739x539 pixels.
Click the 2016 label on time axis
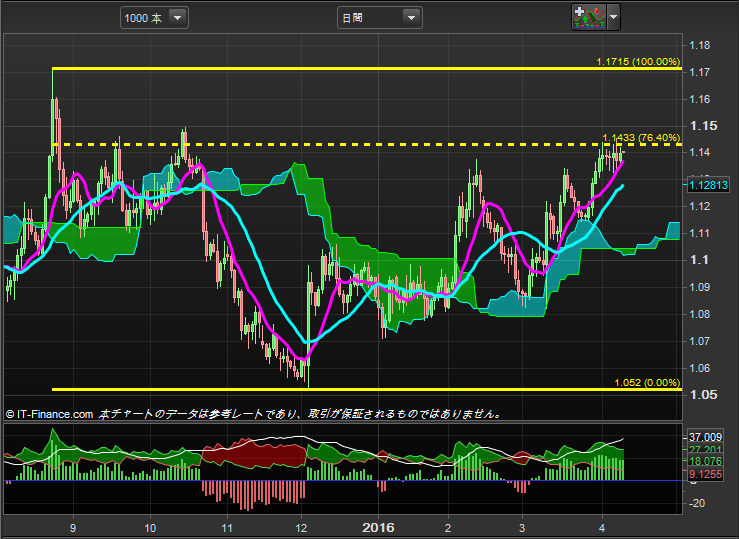pos(378,527)
